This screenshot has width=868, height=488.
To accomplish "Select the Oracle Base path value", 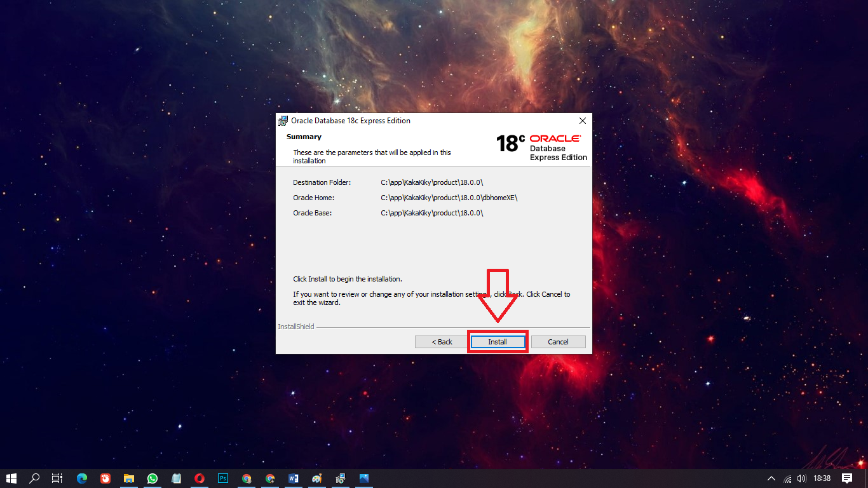I will (432, 213).
